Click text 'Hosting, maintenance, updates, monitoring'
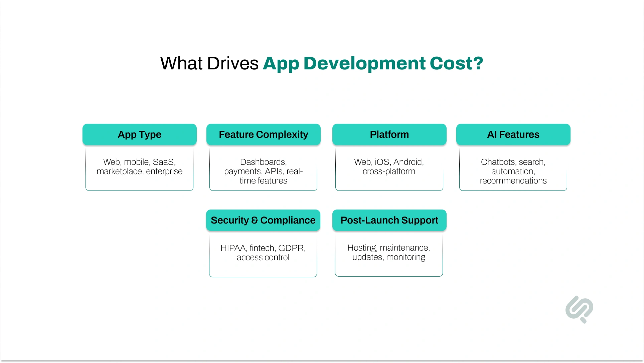The width and height of the screenshot is (644, 363). pos(389,252)
